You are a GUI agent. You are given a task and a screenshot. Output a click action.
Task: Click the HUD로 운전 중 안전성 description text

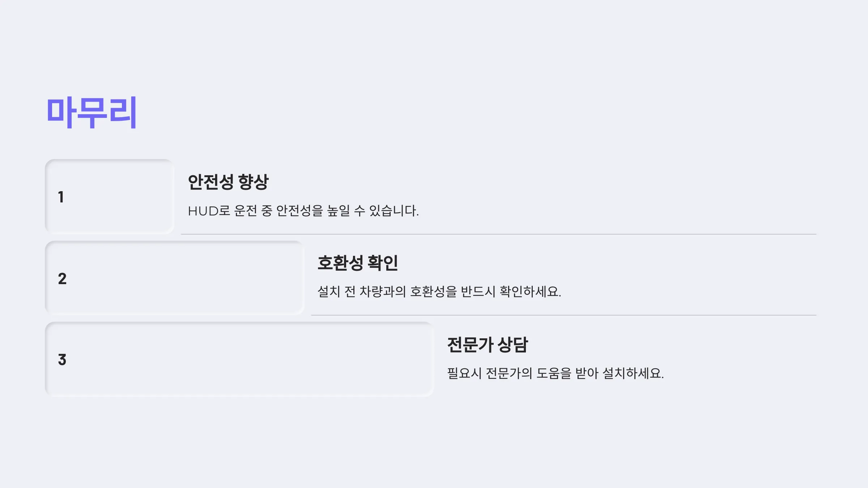303,211
